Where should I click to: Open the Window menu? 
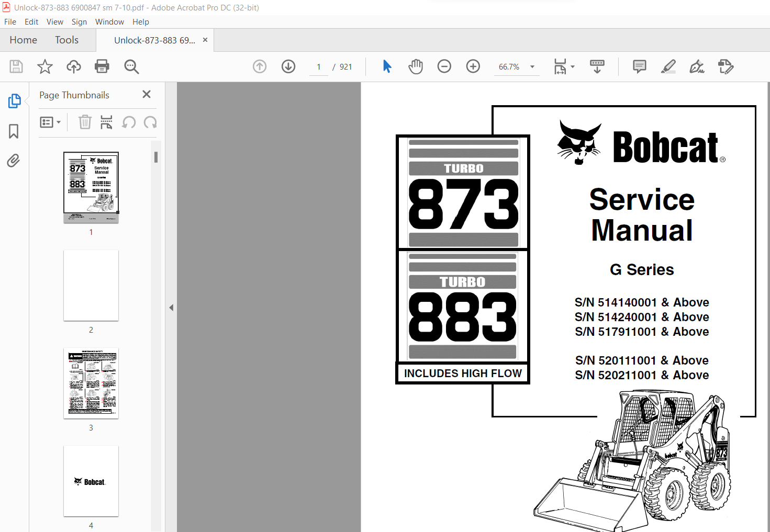[109, 22]
